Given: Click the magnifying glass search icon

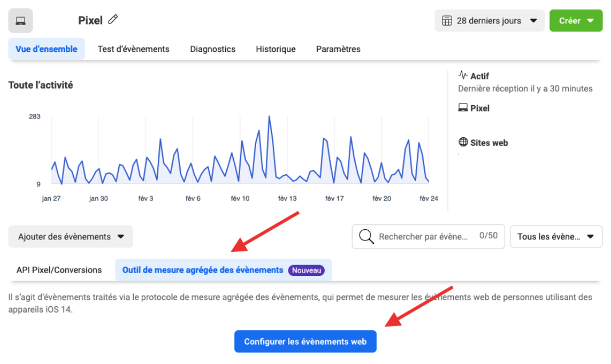Looking at the screenshot, I should click(366, 236).
